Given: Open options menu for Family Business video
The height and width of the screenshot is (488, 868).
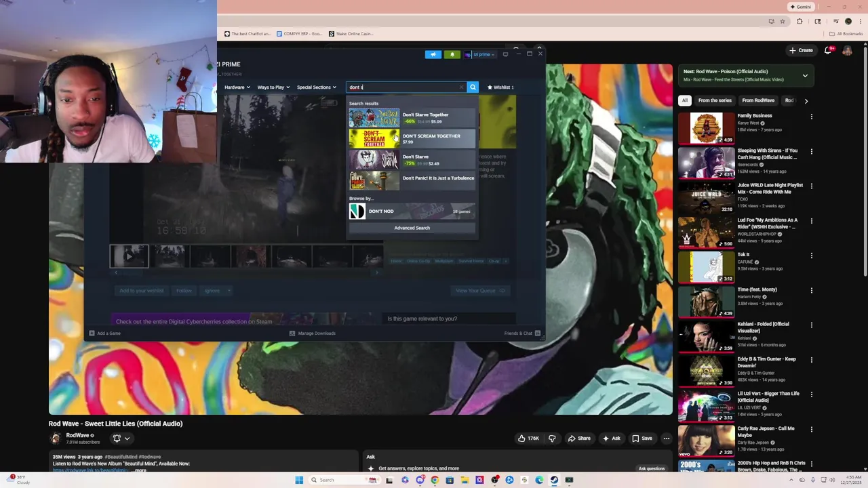Looking at the screenshot, I should 811,117.
